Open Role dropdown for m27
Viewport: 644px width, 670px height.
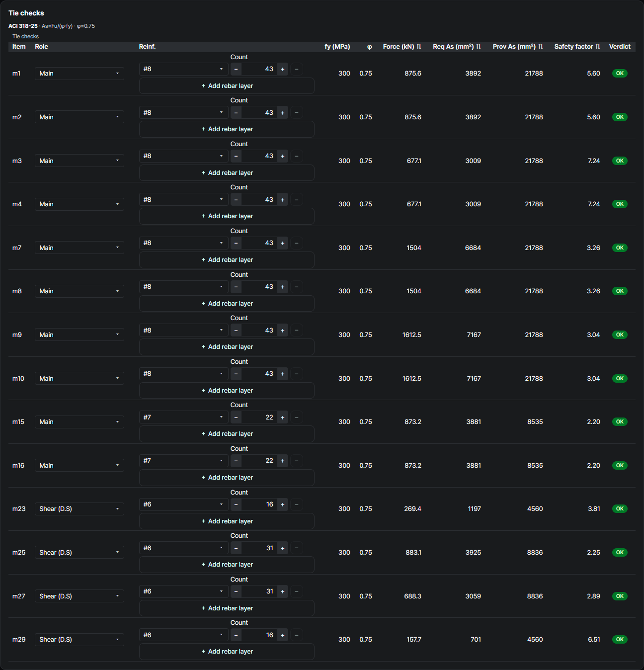click(x=80, y=596)
